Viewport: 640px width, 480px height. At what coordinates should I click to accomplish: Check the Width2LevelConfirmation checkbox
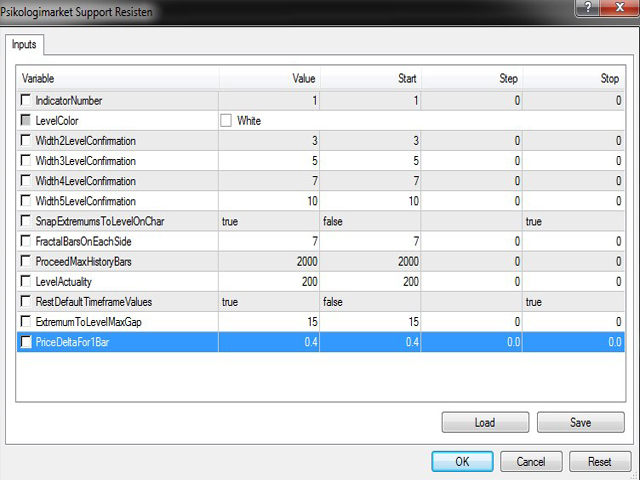tap(26, 140)
